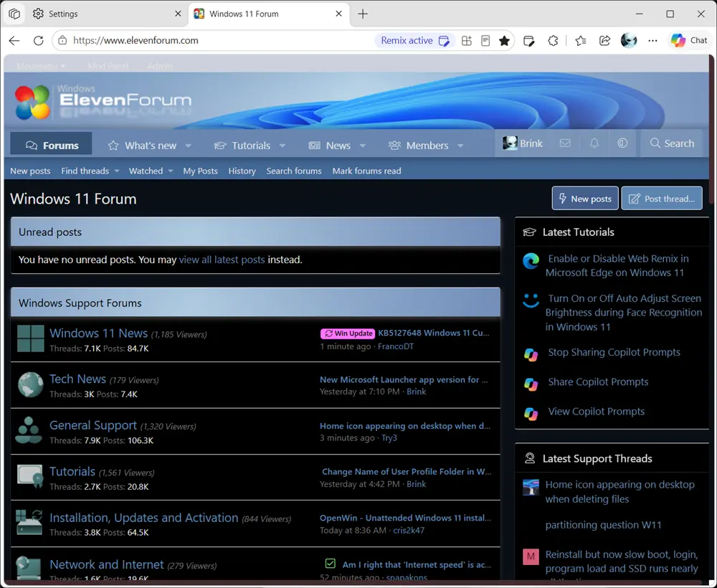Open the inbox envelope icon
The height and width of the screenshot is (588, 717).
565,143
